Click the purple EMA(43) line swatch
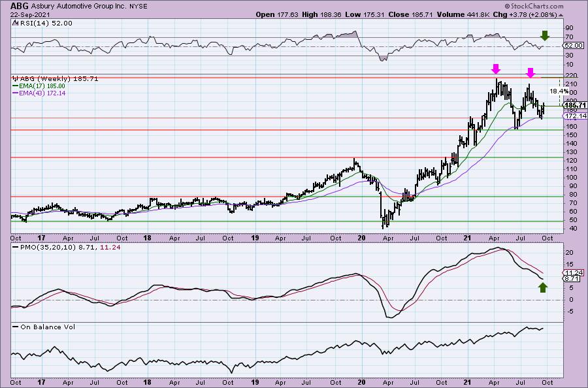 tap(16, 93)
